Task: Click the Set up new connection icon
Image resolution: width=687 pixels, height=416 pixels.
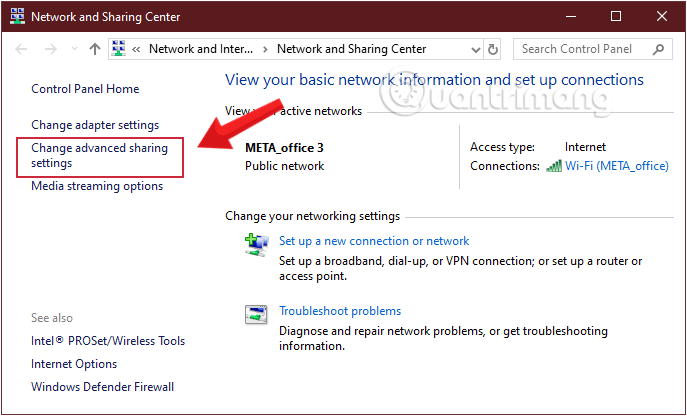Action: [256, 243]
